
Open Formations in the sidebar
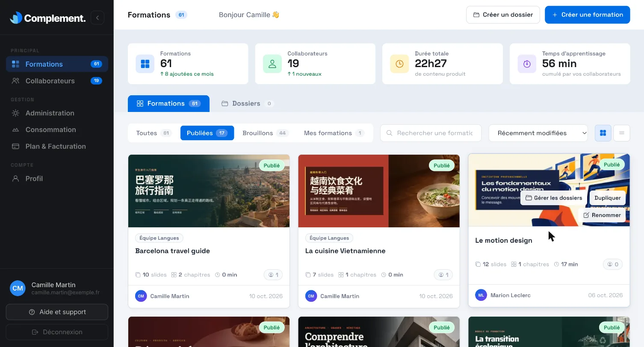[x=57, y=64]
